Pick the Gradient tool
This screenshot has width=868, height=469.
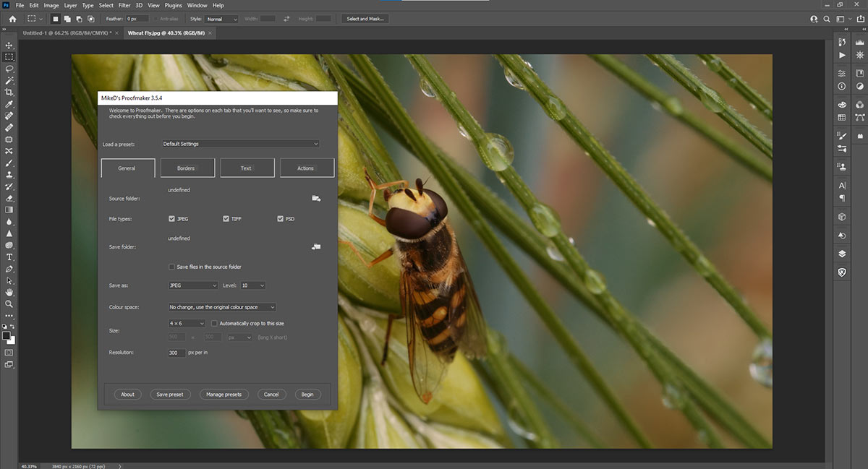[x=9, y=210]
